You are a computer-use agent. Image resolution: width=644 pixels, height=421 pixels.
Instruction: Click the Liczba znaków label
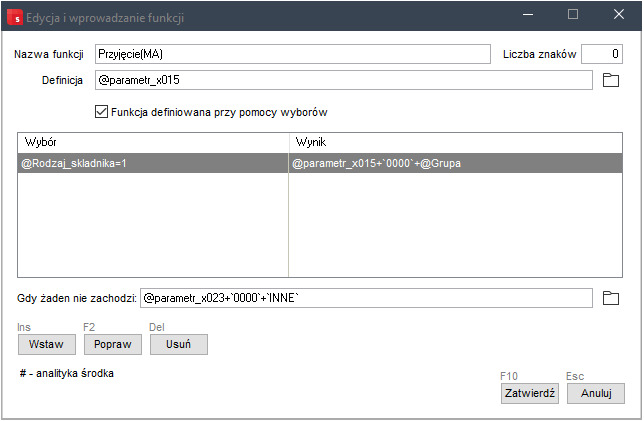[x=540, y=54]
